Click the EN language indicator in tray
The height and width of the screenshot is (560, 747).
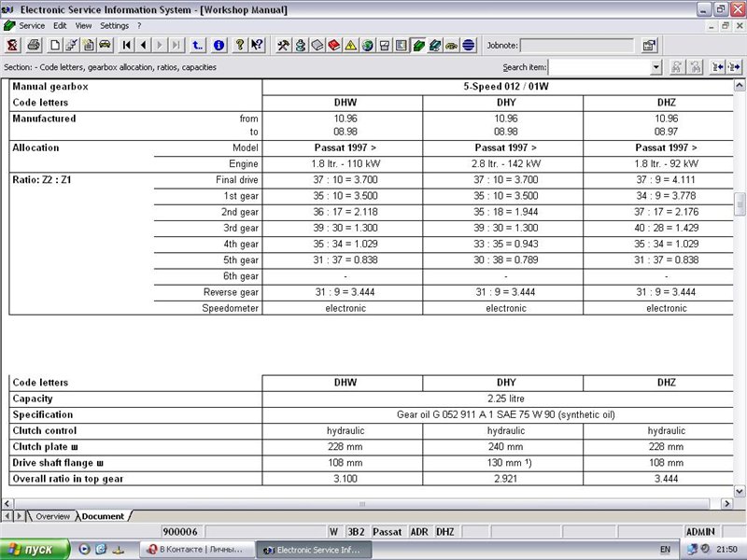(x=665, y=550)
